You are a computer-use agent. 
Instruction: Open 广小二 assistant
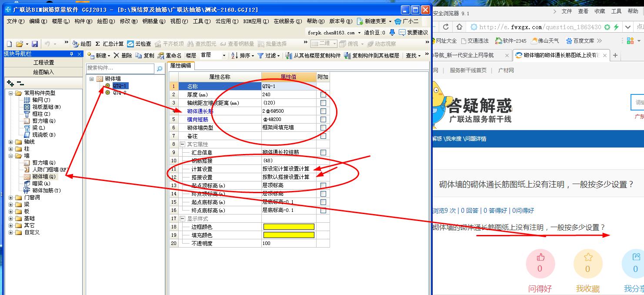point(406,21)
